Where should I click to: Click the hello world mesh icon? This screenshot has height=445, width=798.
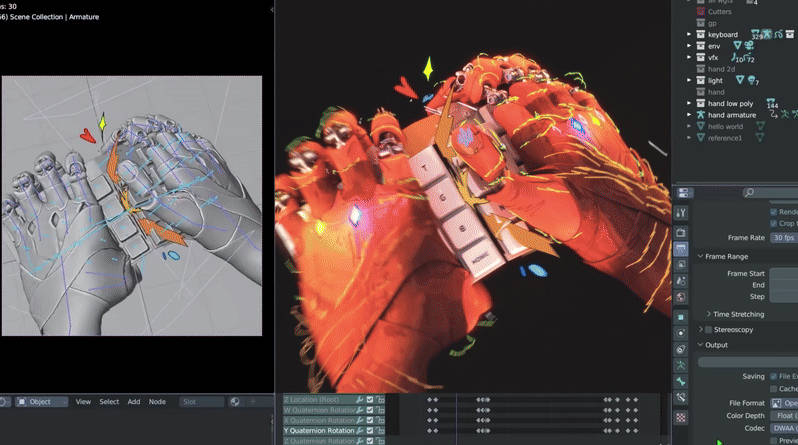701,126
